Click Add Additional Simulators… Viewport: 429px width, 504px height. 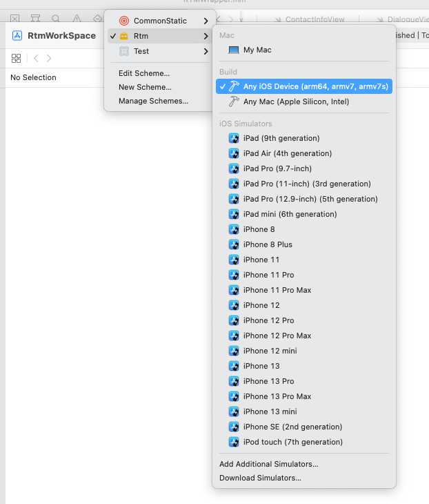point(269,464)
